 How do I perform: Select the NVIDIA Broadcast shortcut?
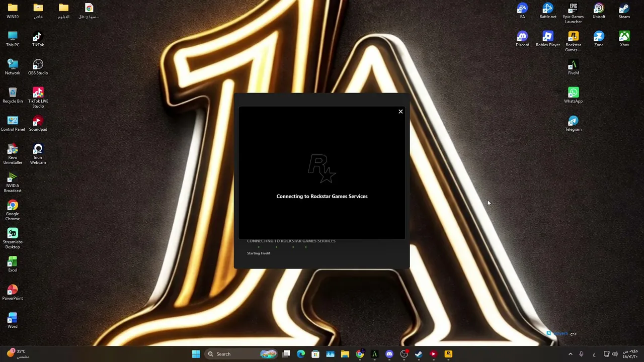[x=13, y=183]
